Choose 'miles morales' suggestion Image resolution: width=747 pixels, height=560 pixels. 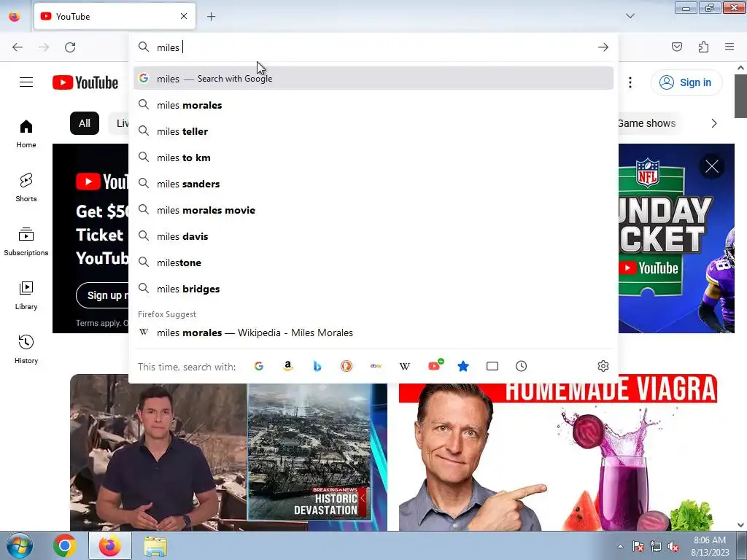[x=373, y=105]
